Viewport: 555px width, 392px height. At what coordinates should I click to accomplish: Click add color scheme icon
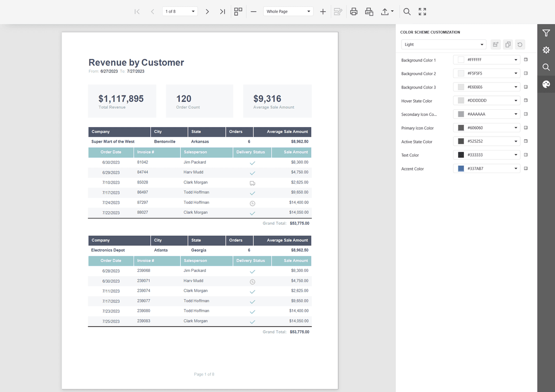point(496,44)
